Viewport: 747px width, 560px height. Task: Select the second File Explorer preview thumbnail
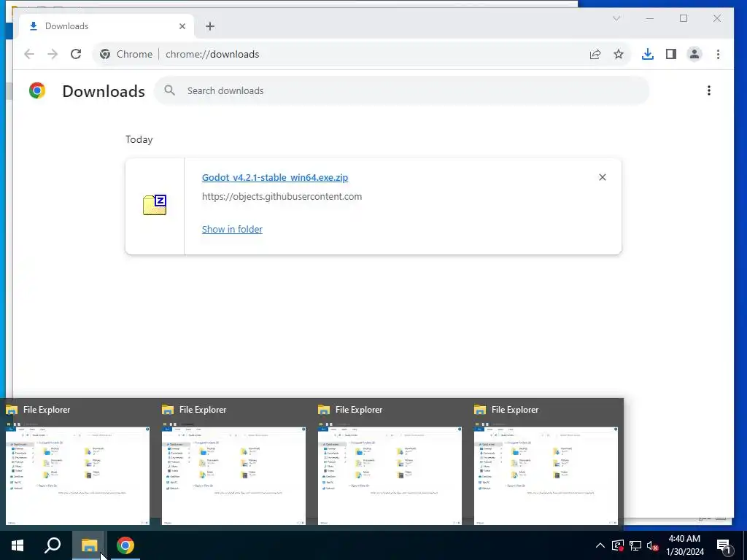click(233, 475)
